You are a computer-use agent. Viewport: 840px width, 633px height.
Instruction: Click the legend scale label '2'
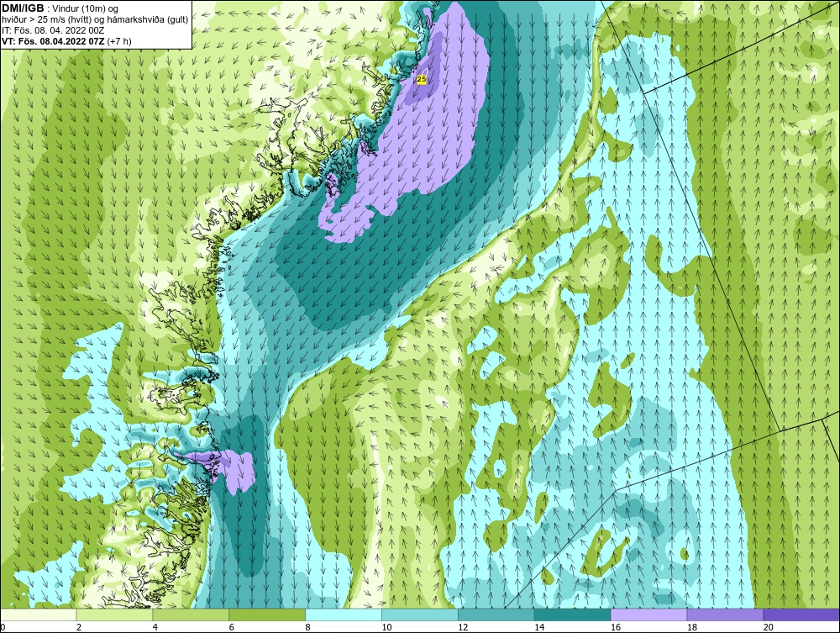click(x=79, y=627)
